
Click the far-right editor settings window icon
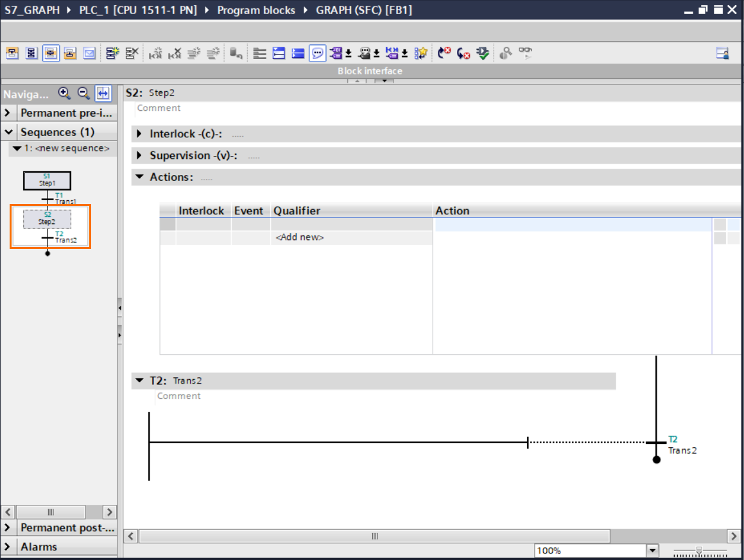(x=723, y=53)
